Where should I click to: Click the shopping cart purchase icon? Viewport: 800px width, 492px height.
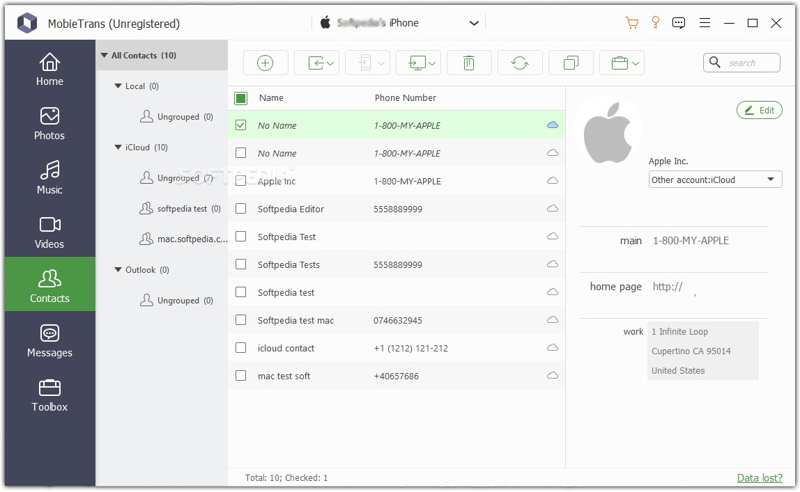pos(632,23)
